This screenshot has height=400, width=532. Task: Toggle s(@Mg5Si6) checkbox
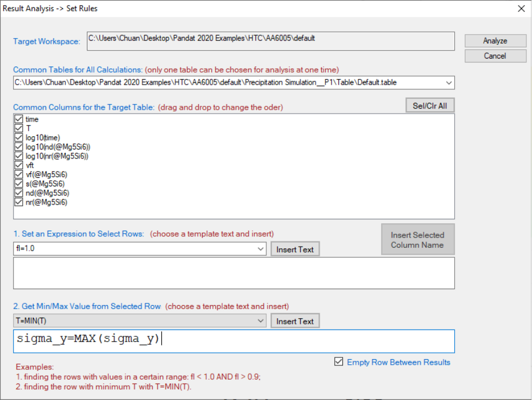click(19, 184)
